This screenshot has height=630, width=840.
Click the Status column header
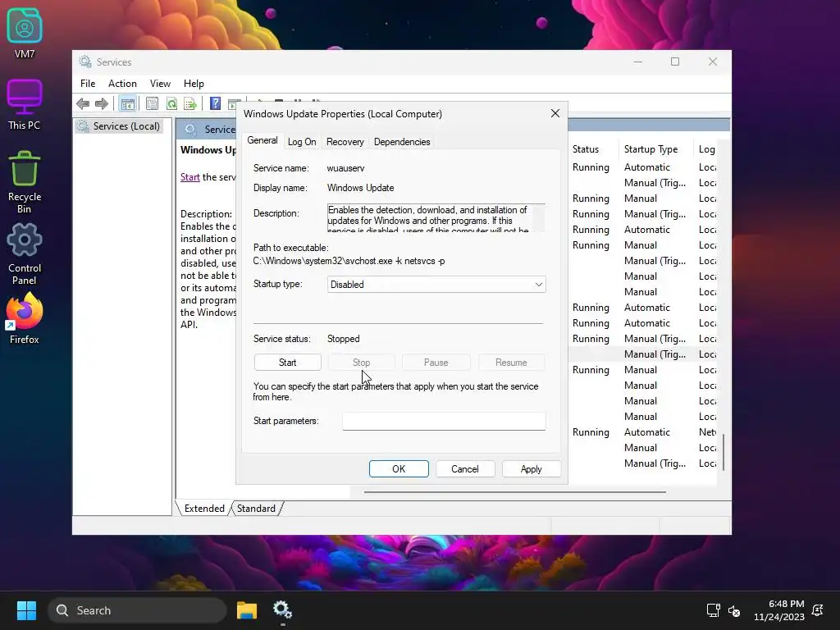[x=593, y=149]
